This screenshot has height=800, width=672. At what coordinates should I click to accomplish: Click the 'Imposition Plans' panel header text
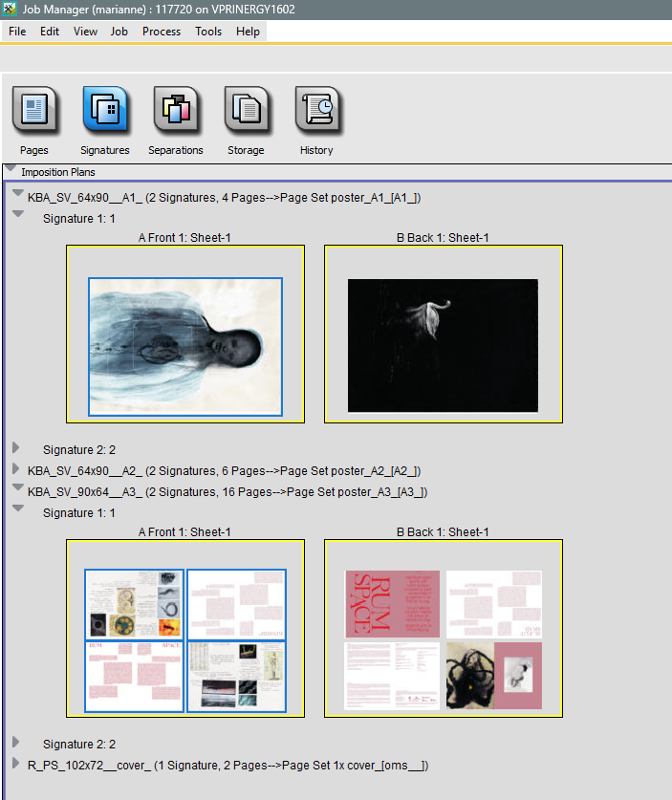tap(58, 172)
